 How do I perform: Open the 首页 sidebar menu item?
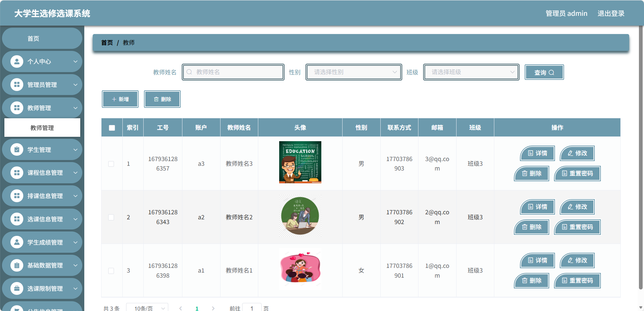tap(42, 38)
